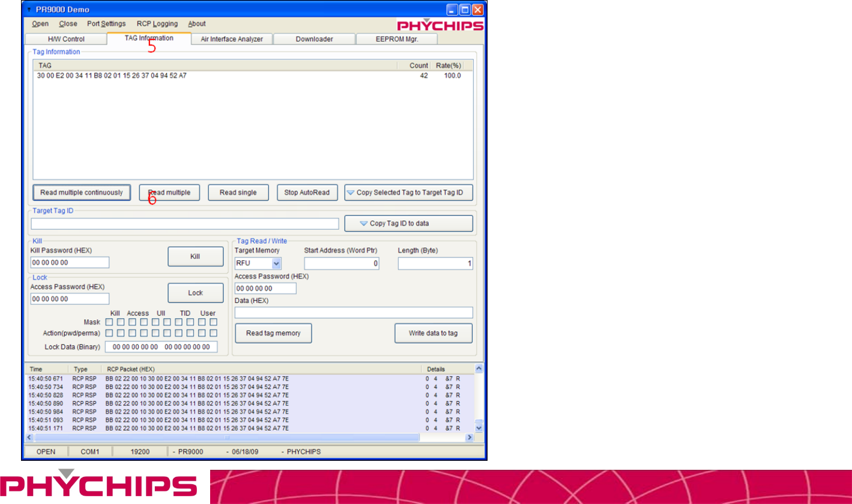Select the log row timed 15:40:51 171
This screenshot has height=504, width=852.
point(250,429)
